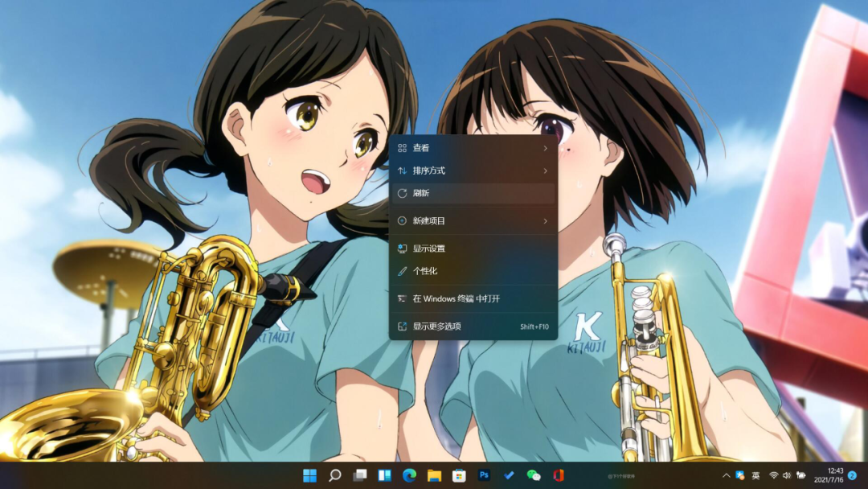Viewport: 868px width, 489px height.
Task: Launch Microsoft Office from the taskbar
Action: pyautogui.click(x=558, y=475)
